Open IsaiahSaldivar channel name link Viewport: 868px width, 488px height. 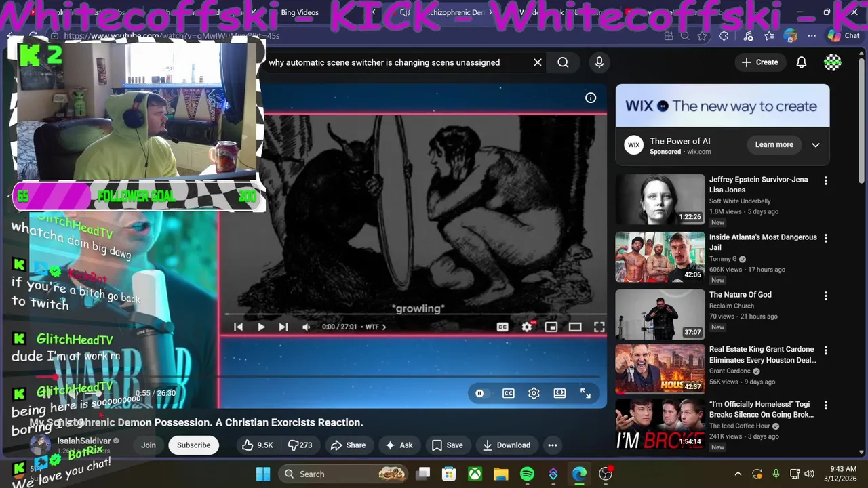[83, 441]
